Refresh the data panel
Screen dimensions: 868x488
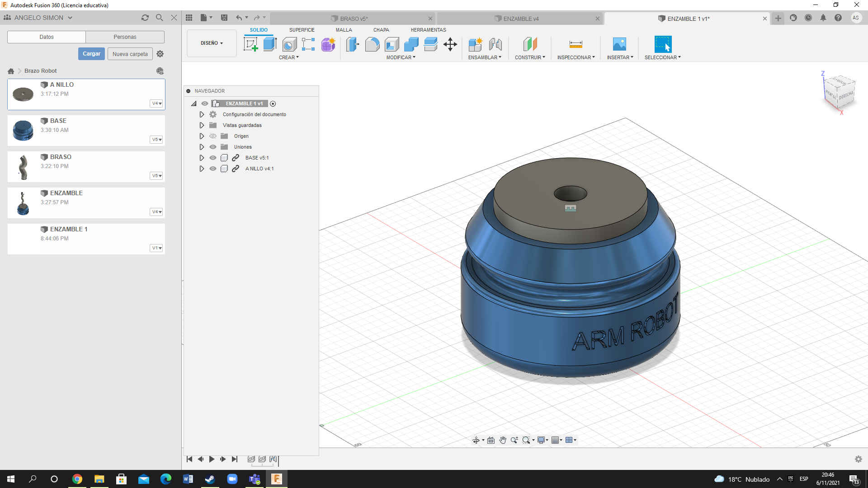point(145,18)
